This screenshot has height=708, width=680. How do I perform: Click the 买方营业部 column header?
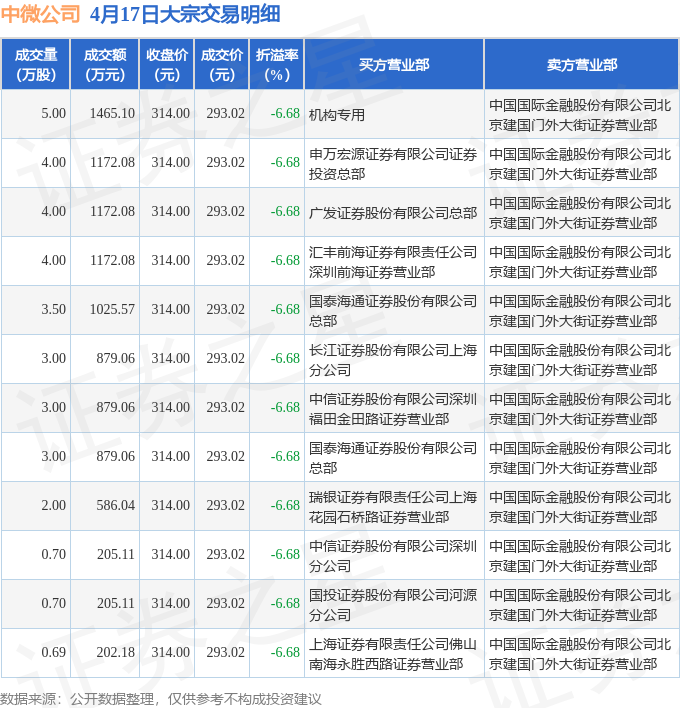coord(394,65)
